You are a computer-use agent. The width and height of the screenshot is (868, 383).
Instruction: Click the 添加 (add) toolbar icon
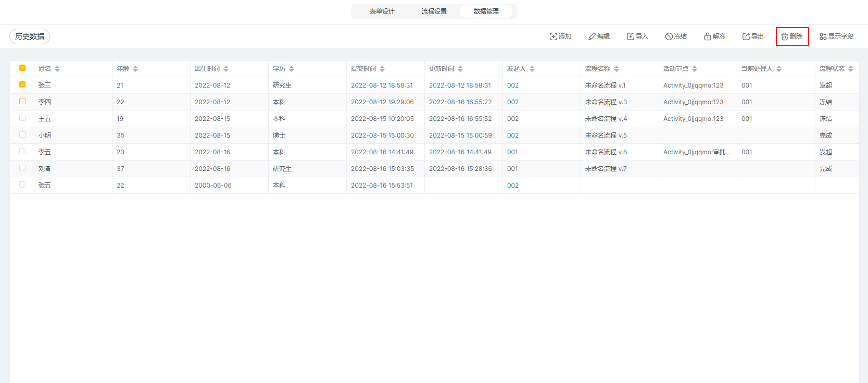pyautogui.click(x=553, y=36)
